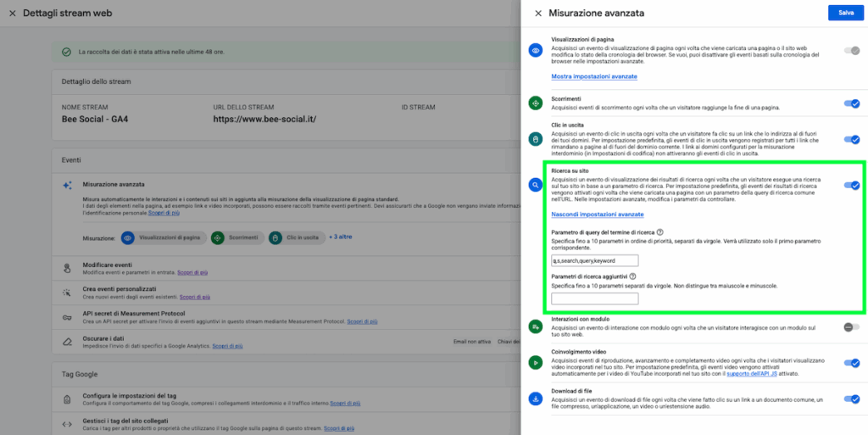The width and height of the screenshot is (868, 435).
Task: Disable the Scorrimenti switch
Action: point(851,103)
